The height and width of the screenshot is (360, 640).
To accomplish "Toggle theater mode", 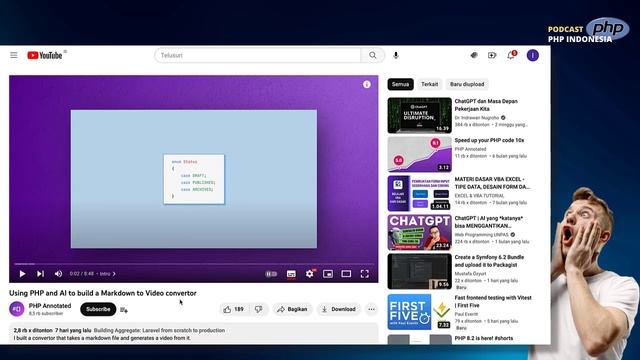I will pos(346,273).
